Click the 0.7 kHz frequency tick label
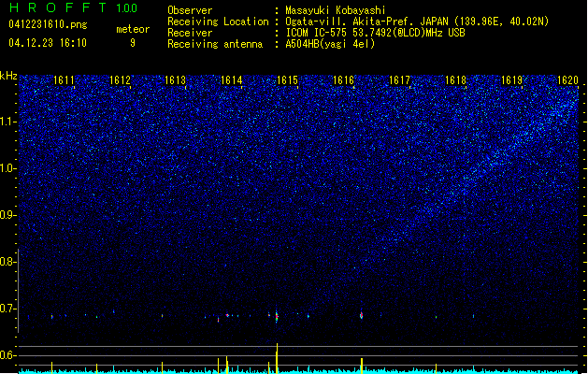This screenshot has height=374, width=588. (7, 309)
